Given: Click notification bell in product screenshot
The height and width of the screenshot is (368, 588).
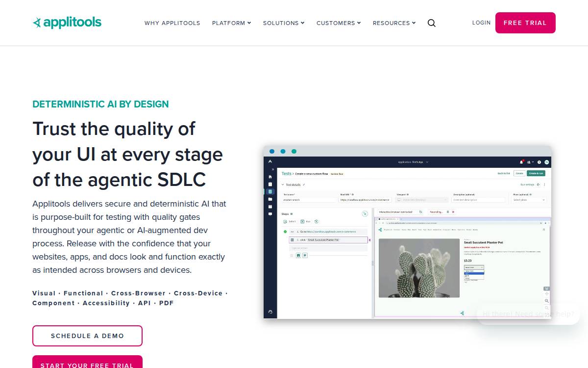Looking at the screenshot, I should 521,162.
